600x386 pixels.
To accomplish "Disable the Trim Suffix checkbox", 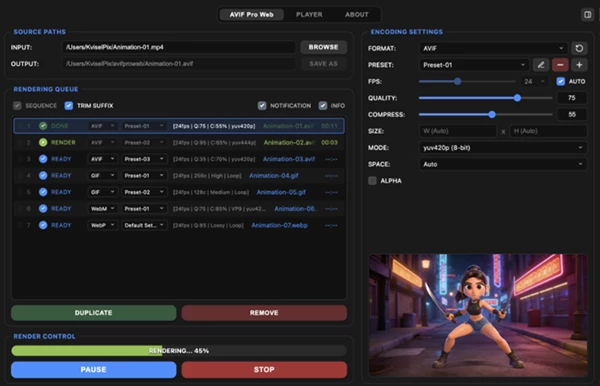I will (68, 106).
